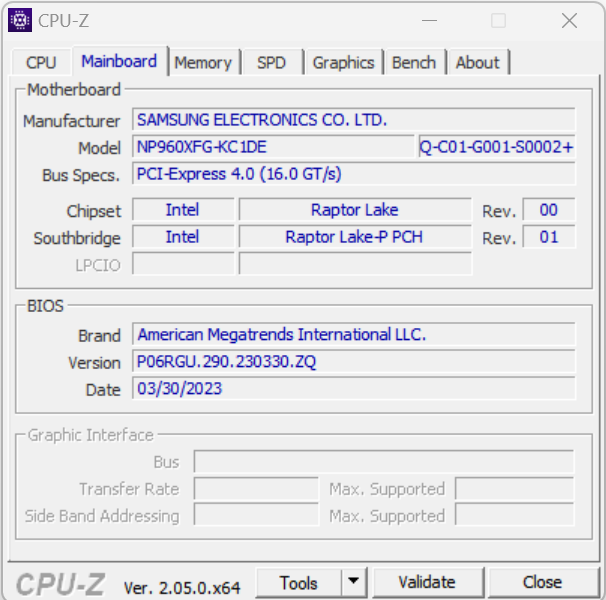The width and height of the screenshot is (606, 600).
Task: Click the Southbridge Rev. 01 value
Action: (x=548, y=237)
